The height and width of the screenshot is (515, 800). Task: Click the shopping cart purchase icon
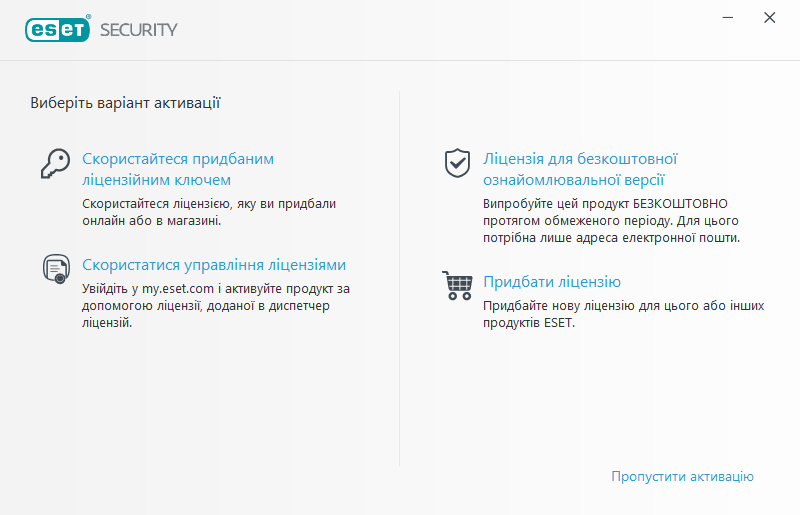[x=456, y=285]
